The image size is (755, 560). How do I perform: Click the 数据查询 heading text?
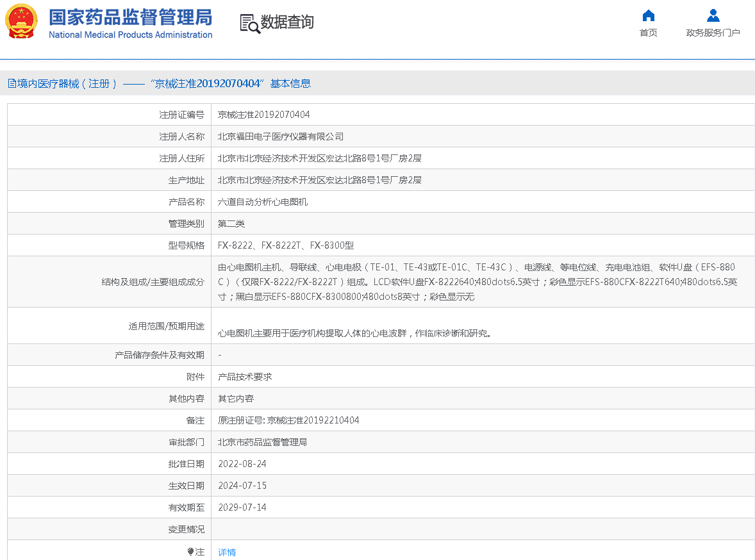[287, 22]
